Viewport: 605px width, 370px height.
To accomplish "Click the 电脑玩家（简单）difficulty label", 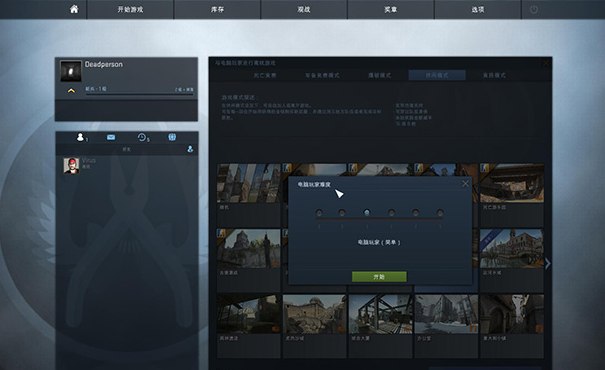I will coord(379,242).
